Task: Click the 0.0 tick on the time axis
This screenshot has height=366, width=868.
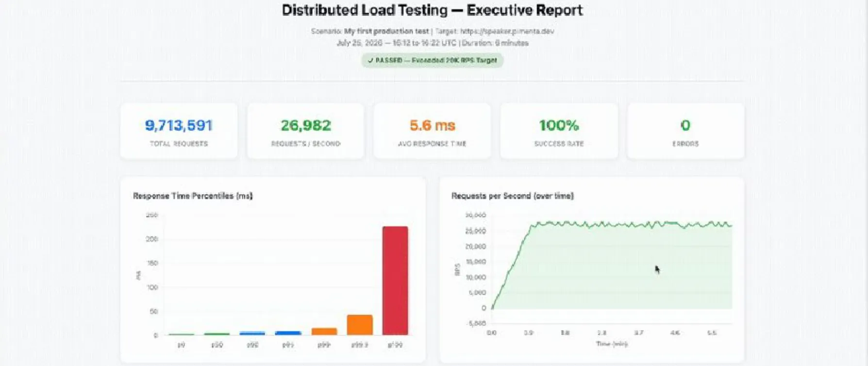Action: pos(492,333)
